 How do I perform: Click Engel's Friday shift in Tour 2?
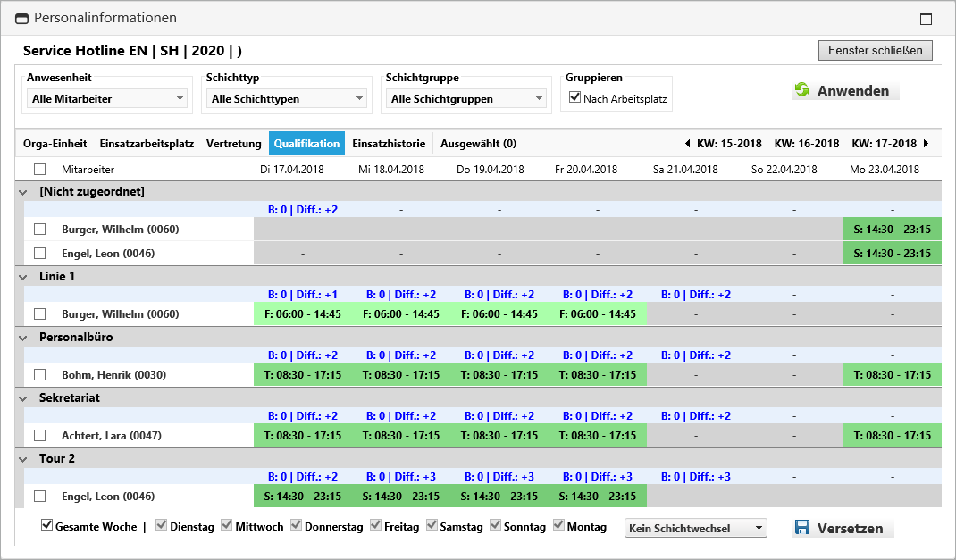598,496
